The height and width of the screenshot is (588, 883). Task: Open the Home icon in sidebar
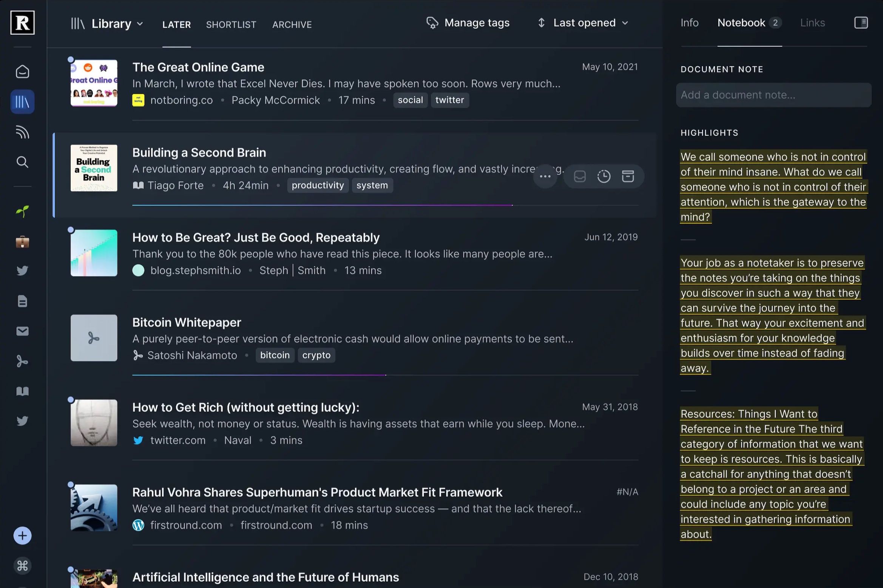[x=22, y=72]
